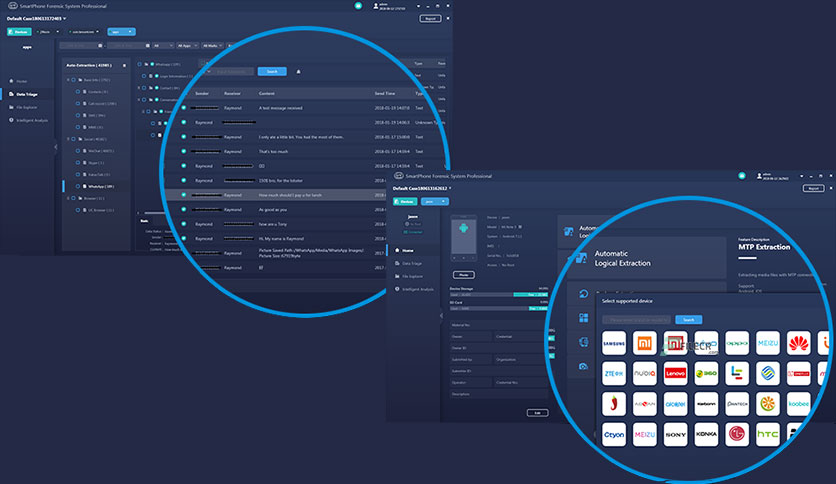Image resolution: width=836 pixels, height=484 pixels.
Task: Click Search in Select supported device dialog
Action: point(688,320)
